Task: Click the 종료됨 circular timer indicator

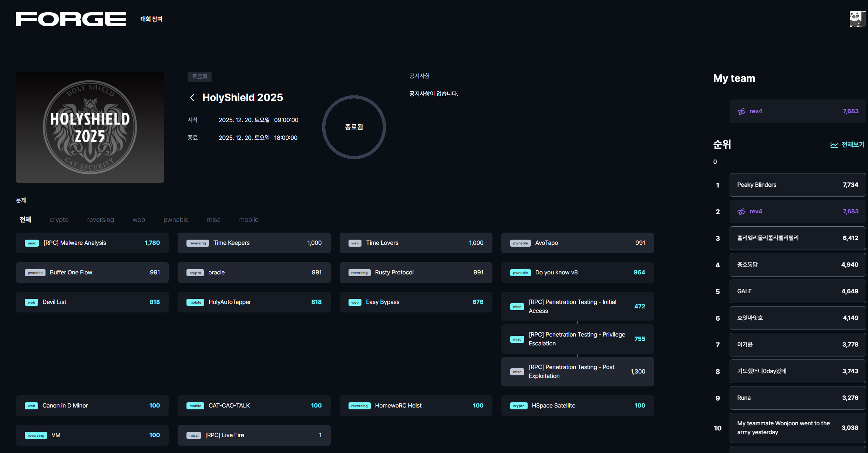Action: [x=354, y=127]
